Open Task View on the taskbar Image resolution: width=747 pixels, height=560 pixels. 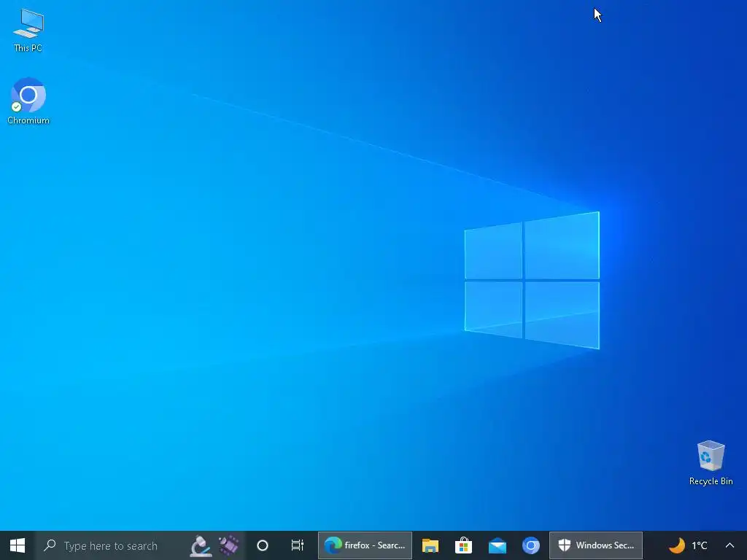(298, 545)
